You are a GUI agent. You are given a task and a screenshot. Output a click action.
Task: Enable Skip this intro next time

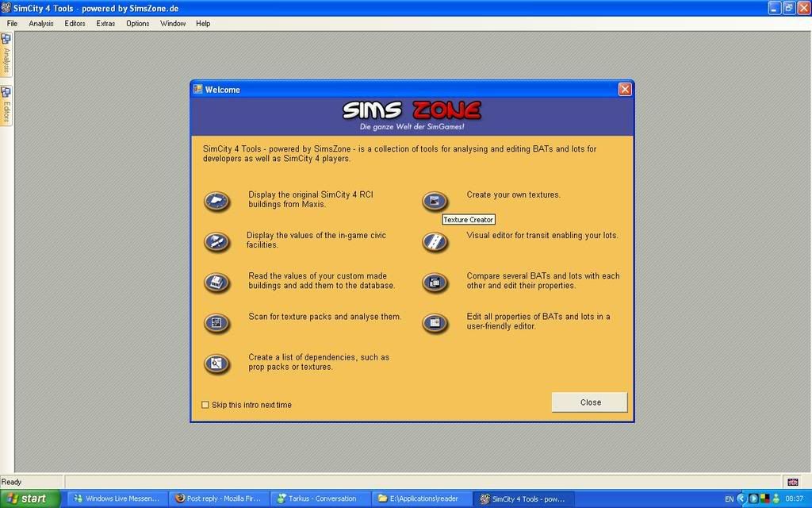point(205,405)
